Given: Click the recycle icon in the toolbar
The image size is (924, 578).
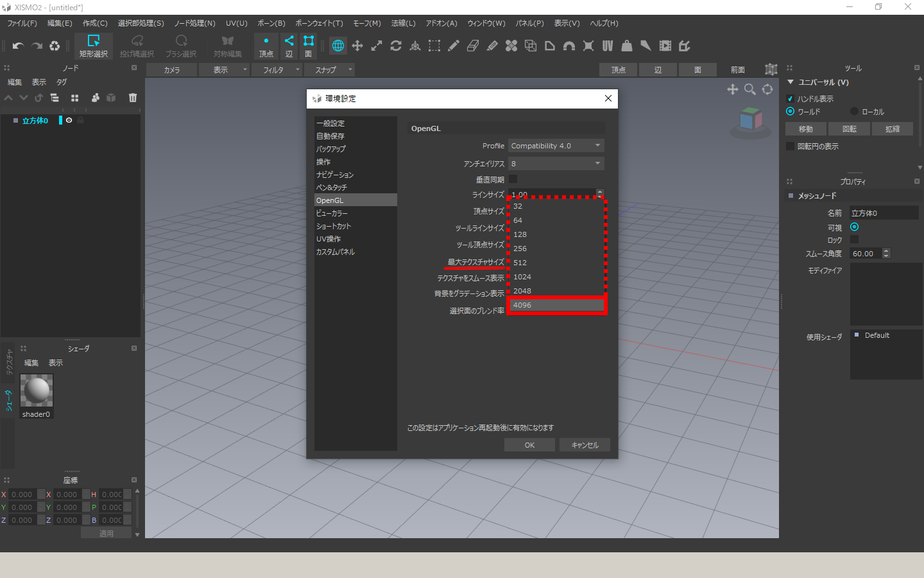Looking at the screenshot, I should (55, 46).
